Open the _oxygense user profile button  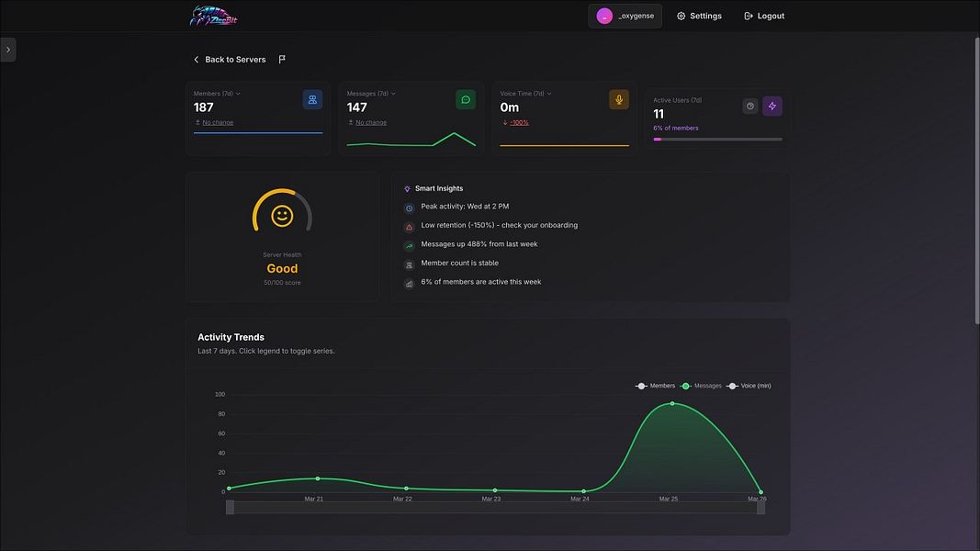(x=625, y=17)
